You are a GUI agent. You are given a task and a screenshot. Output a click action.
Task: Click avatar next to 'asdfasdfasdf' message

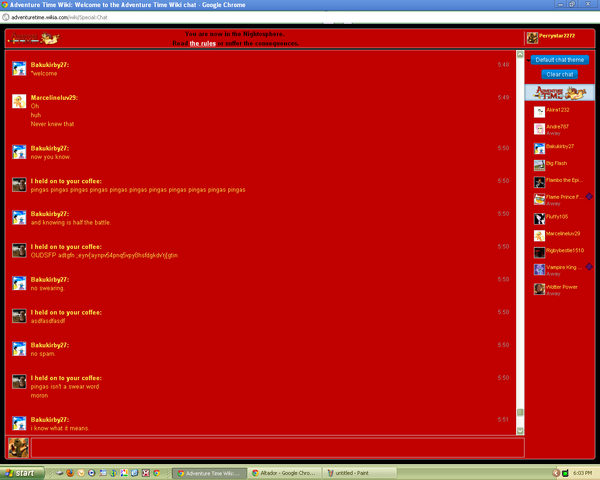(x=19, y=316)
